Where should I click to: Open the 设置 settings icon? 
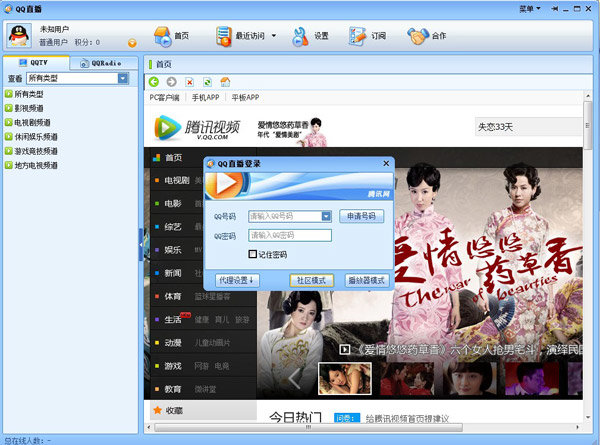[300, 36]
